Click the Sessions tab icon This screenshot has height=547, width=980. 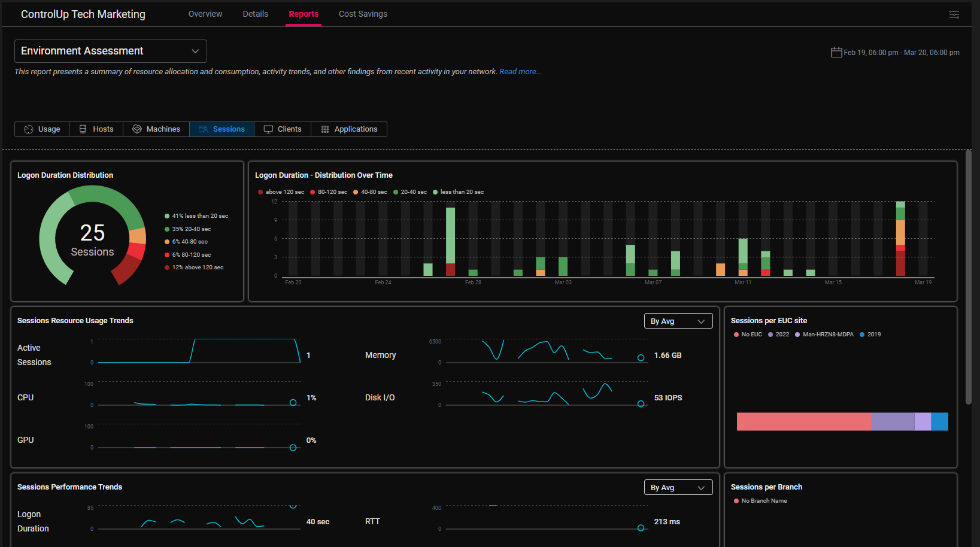point(204,129)
